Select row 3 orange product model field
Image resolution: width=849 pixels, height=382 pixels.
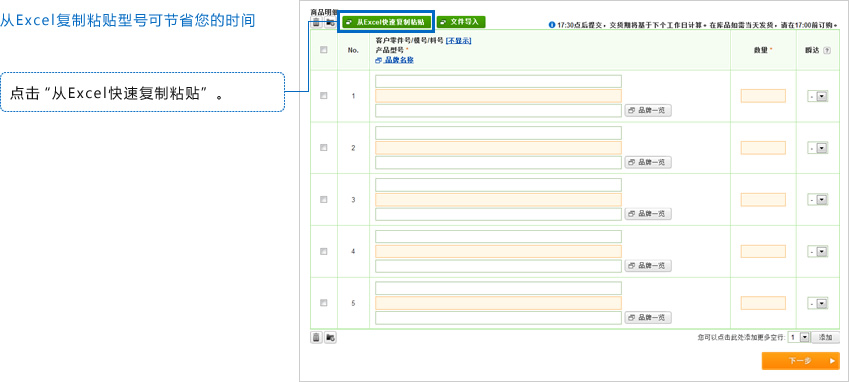[498, 200]
